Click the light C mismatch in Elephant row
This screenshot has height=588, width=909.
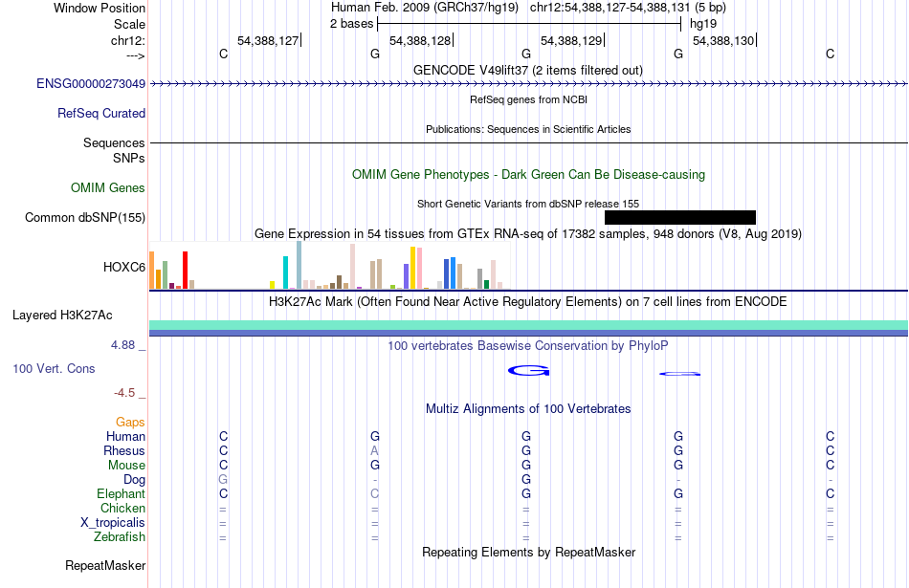point(374,493)
